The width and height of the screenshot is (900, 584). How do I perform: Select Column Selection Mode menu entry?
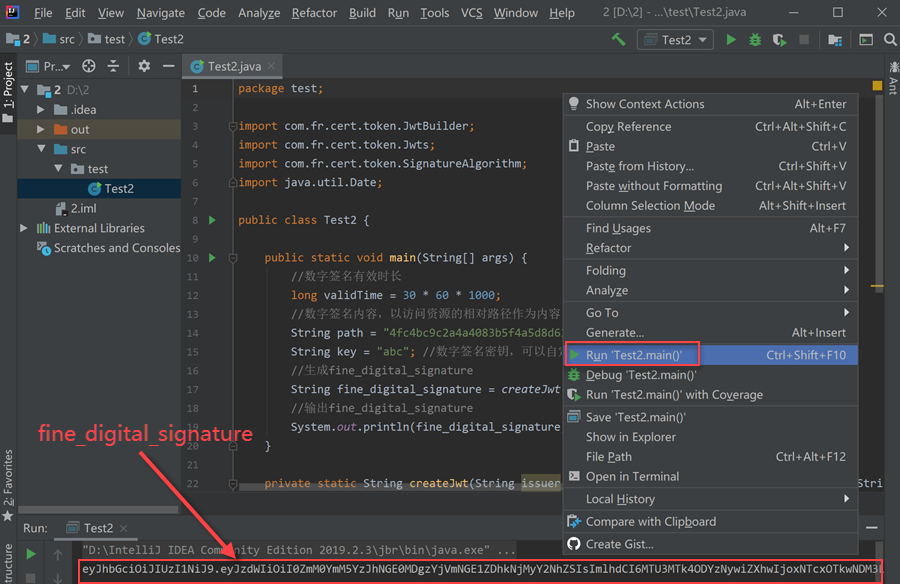pos(650,206)
